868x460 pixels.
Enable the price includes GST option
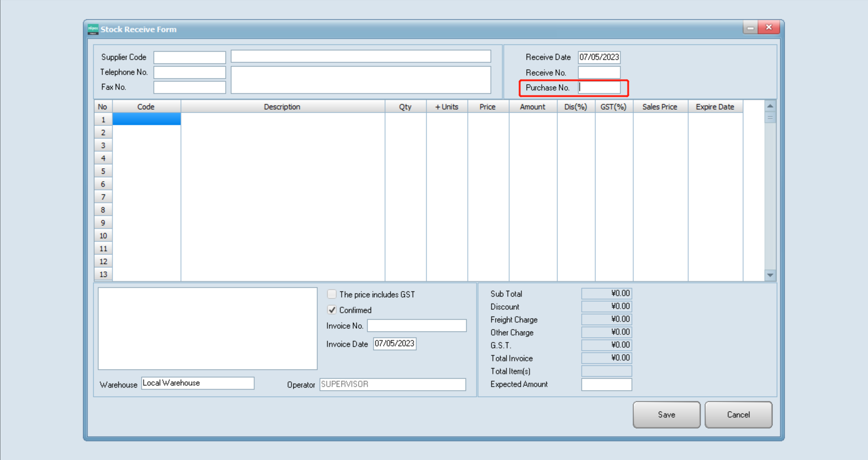332,294
